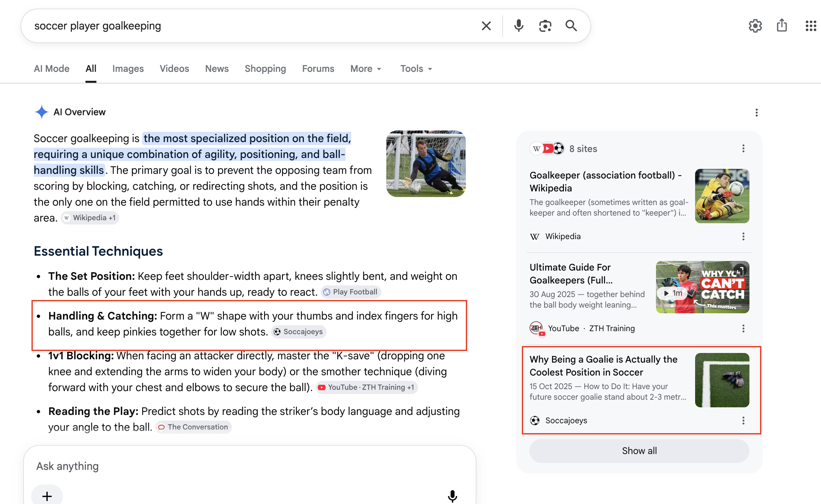Image resolution: width=821 pixels, height=504 pixels.
Task: Click the ZTH YouTube channel avatar
Action: pos(536,329)
